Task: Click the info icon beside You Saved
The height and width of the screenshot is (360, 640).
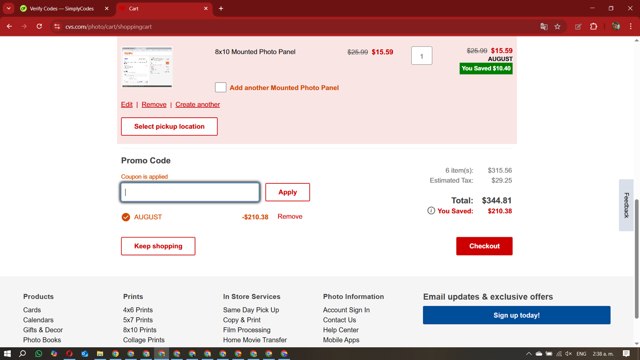Action: click(x=431, y=211)
